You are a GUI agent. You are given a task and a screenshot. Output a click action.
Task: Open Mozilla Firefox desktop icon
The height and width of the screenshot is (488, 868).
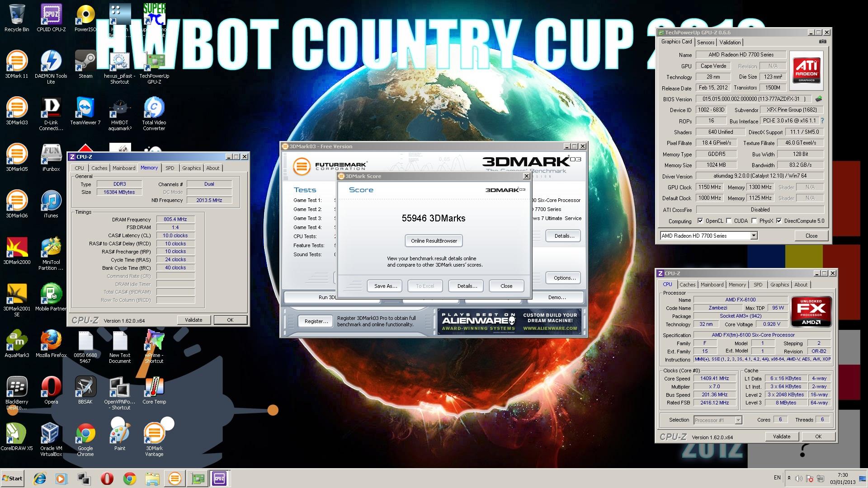(51, 343)
